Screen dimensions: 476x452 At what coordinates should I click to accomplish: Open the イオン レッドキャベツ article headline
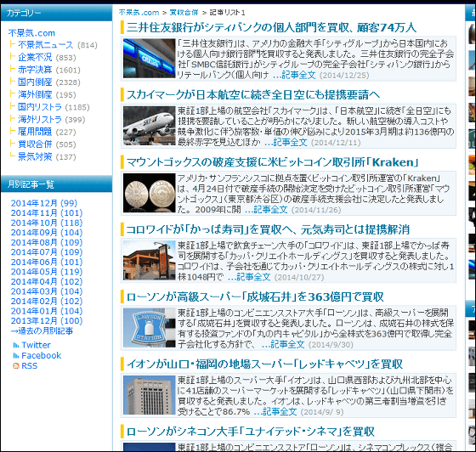[264, 364]
